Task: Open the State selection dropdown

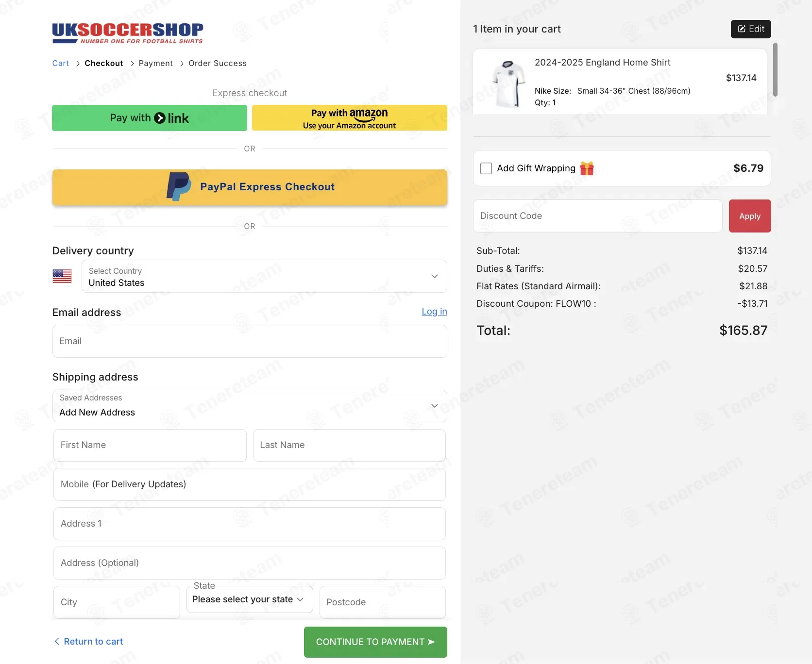Action: 250,599
